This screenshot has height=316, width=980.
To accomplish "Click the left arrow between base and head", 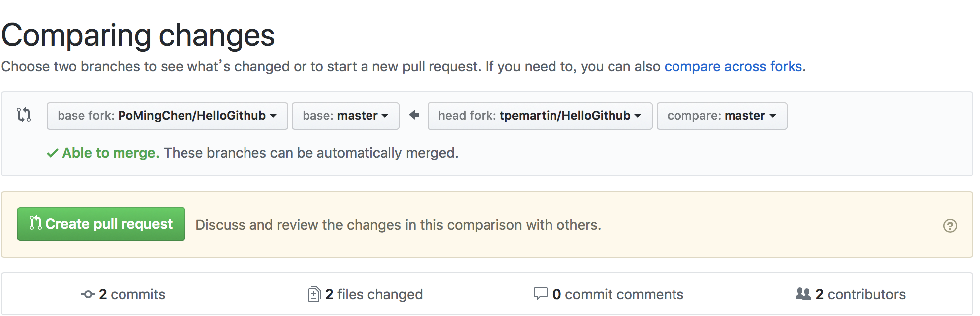I will 414,115.
